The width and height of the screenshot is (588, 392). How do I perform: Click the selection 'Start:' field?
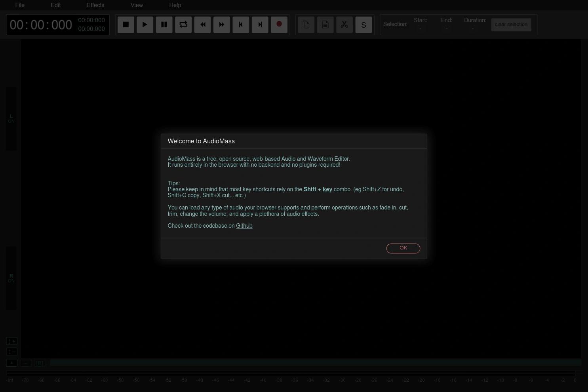[421, 24]
